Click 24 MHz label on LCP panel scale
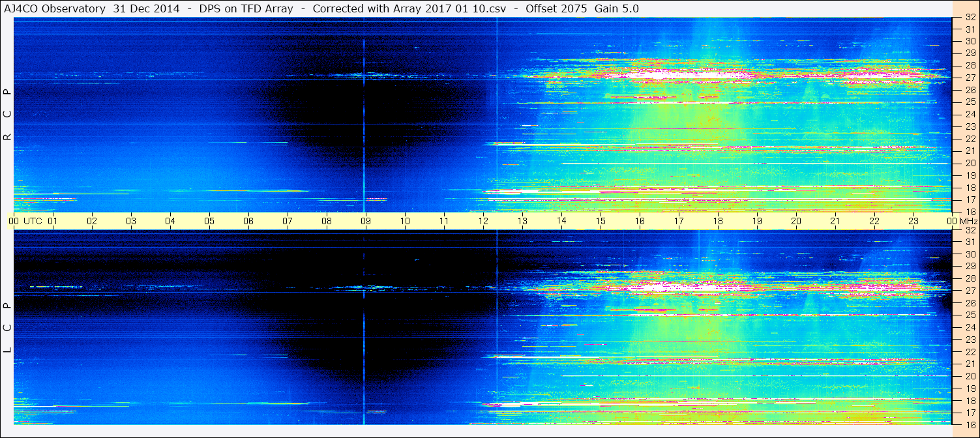 click(970, 327)
